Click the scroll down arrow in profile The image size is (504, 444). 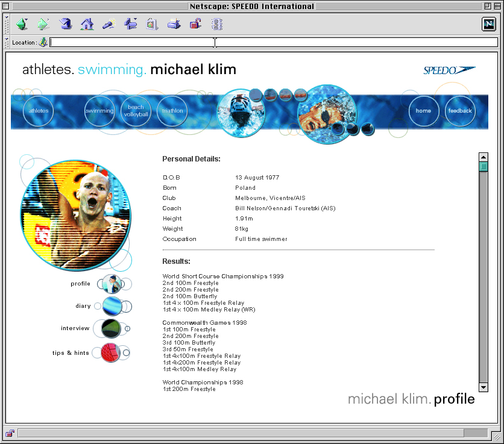coord(483,387)
